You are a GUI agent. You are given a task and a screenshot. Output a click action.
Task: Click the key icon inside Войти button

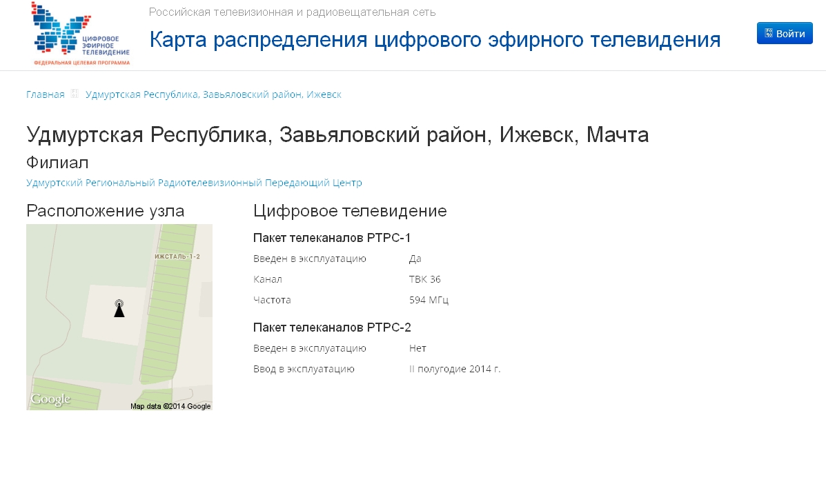click(x=768, y=33)
